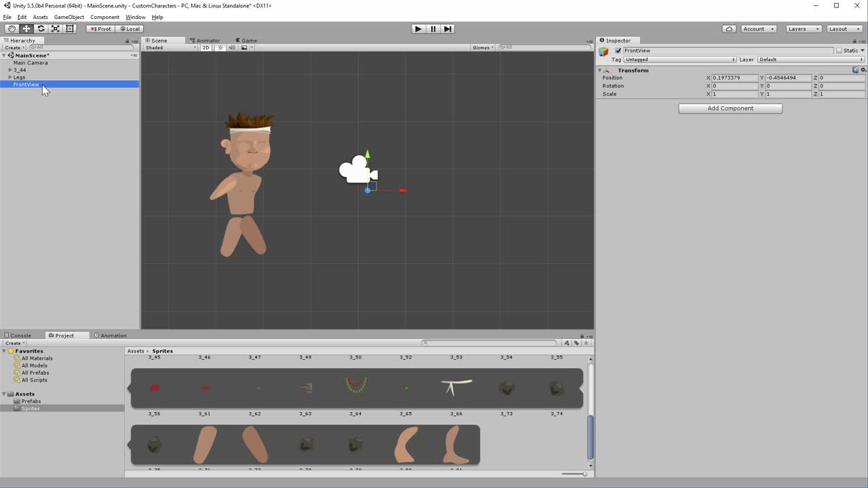Open Transform component gear settings
Viewport: 868px width, 488px height.
[863, 70]
